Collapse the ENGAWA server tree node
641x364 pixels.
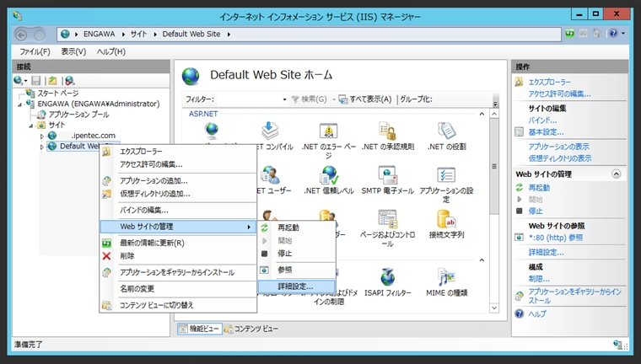(19, 104)
